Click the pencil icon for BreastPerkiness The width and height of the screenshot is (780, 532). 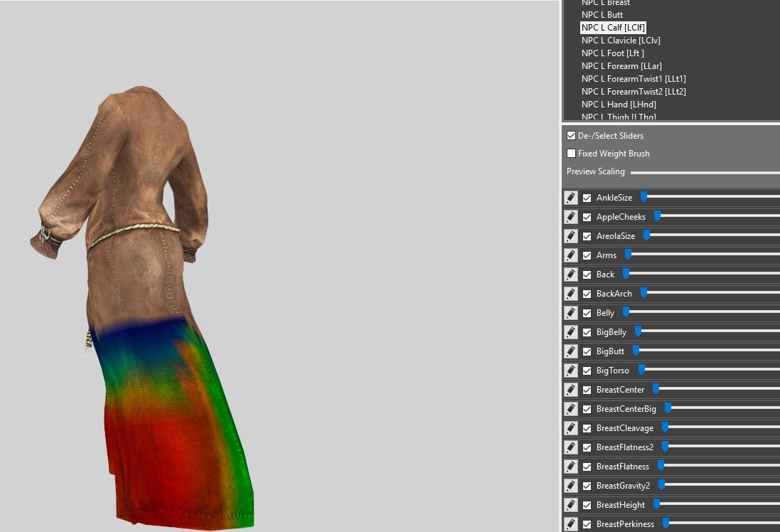(570, 524)
